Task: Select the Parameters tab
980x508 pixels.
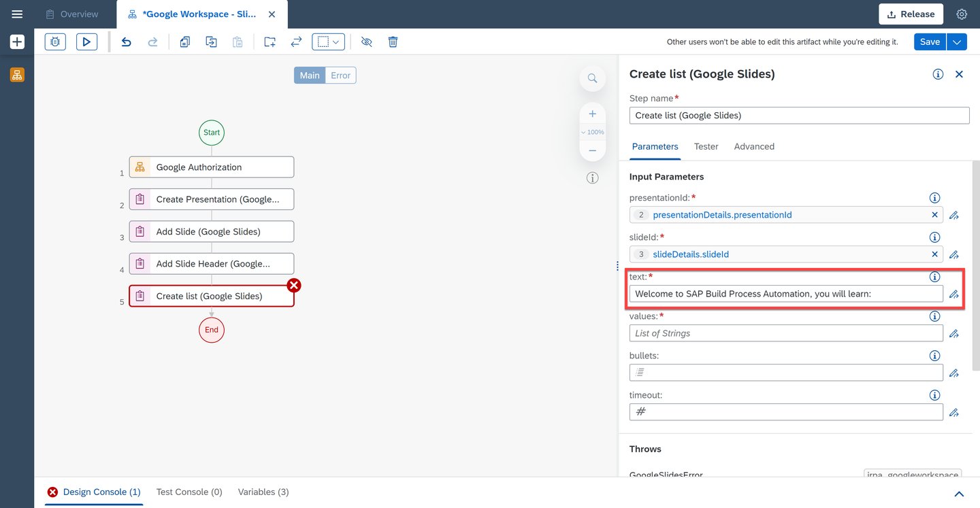Action: point(655,146)
